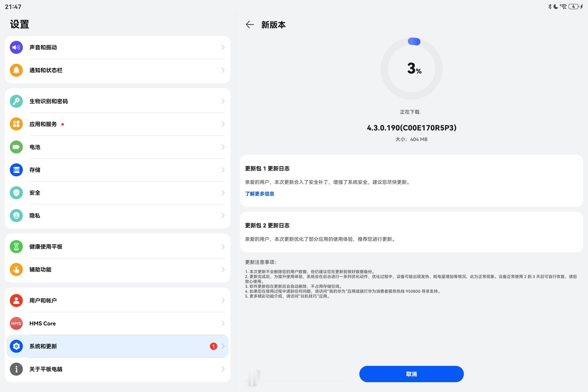Expand 隐私 via its right chevron
The height and width of the screenshot is (392, 588).
(x=223, y=216)
